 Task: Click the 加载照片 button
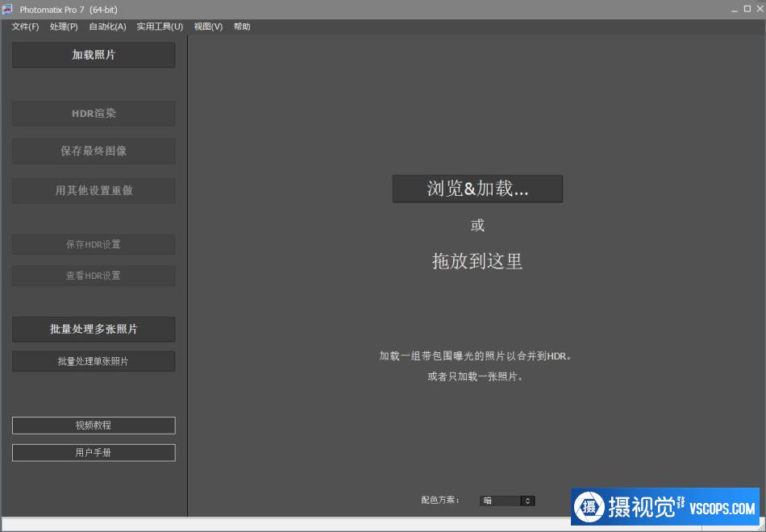94,55
